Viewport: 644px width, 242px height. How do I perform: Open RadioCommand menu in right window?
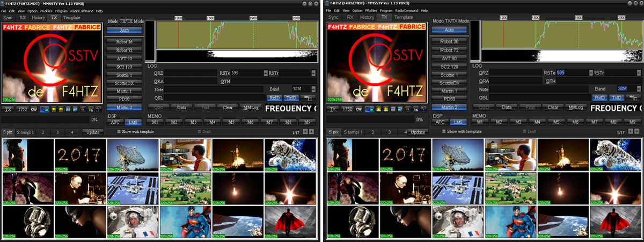point(406,11)
